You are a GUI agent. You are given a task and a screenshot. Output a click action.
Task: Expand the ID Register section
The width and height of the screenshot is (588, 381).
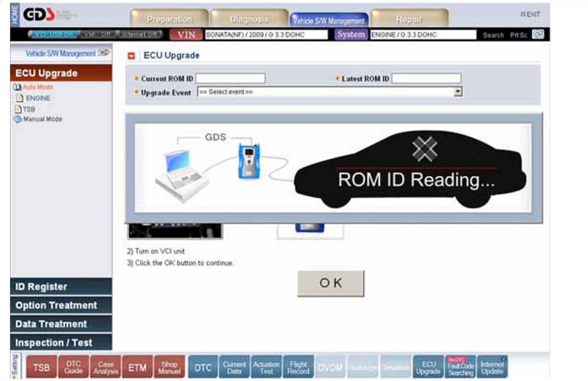click(x=61, y=287)
